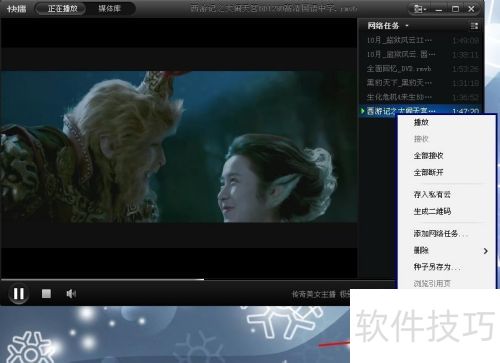
Task: Expand the 删除 submenu arrow
Action: coord(486,251)
